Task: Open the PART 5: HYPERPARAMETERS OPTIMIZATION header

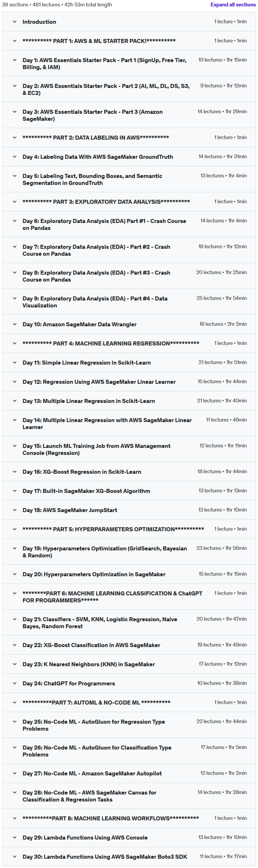Action: tap(129, 529)
